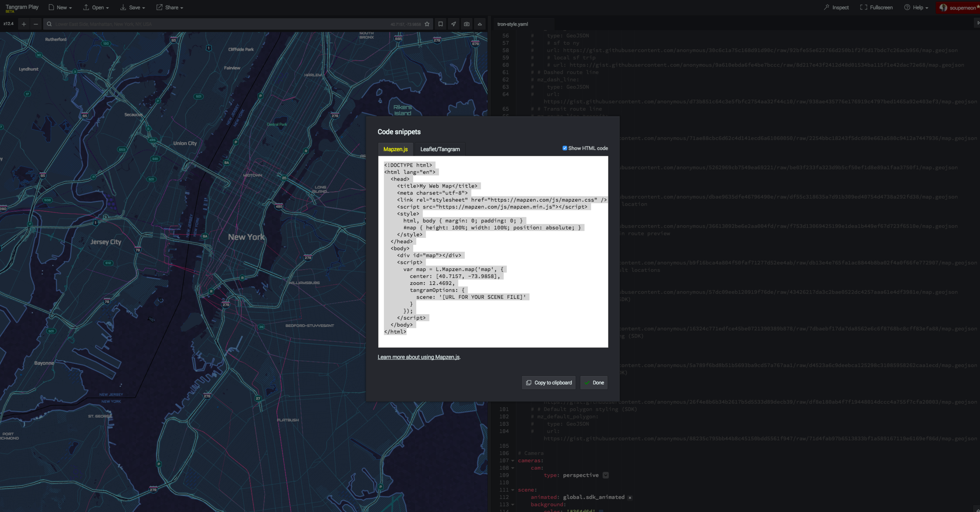This screenshot has height=512, width=980.
Task: Click the 'background:' key on line 113
Action: click(x=548, y=505)
